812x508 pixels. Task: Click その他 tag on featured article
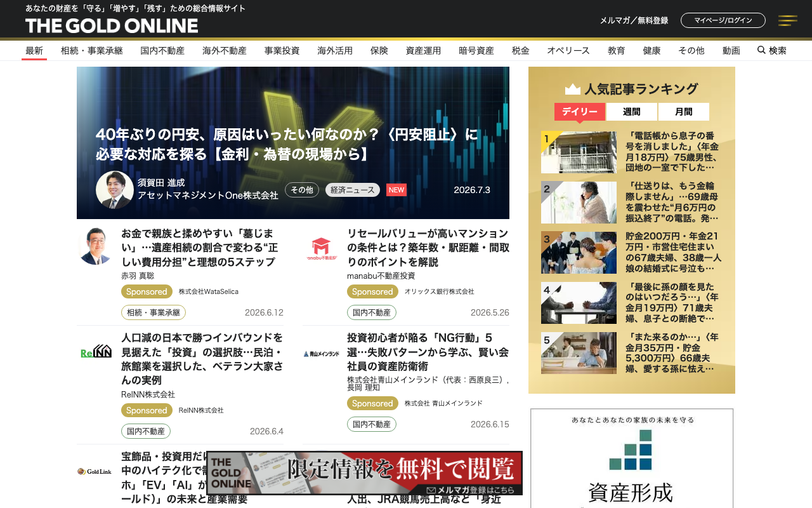coord(302,190)
